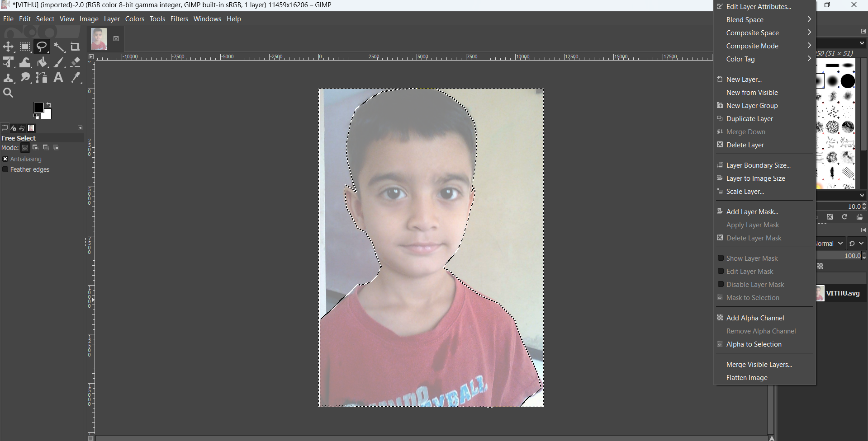Open the Tool Options tab
868x441 pixels.
(5, 128)
